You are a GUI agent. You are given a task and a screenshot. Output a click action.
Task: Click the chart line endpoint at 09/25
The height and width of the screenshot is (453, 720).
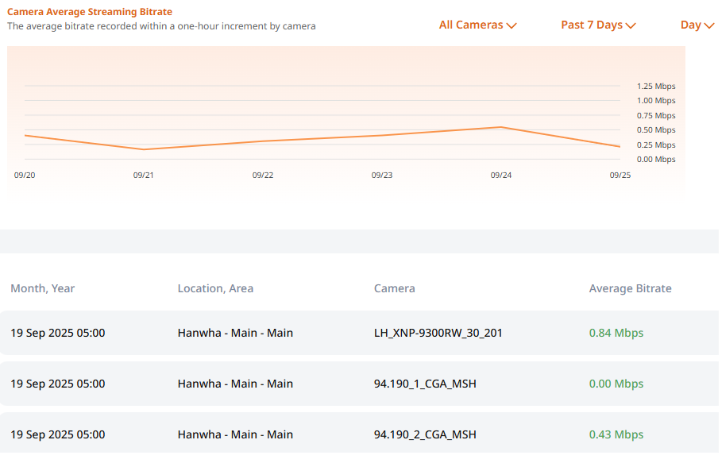620,146
